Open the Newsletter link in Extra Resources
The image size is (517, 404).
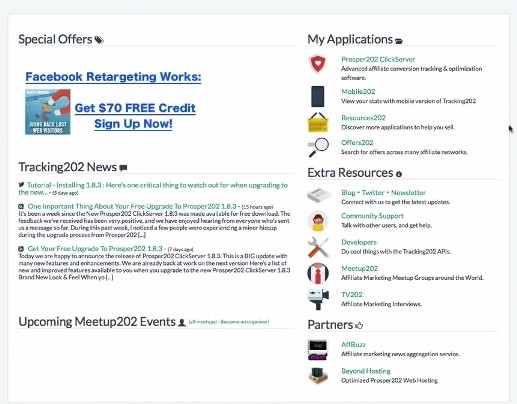[408, 193]
